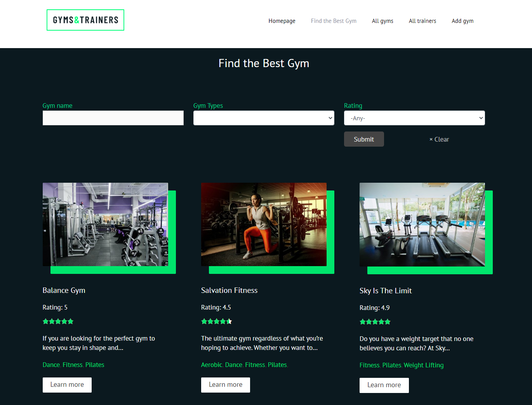Submit the gym search form

[364, 139]
